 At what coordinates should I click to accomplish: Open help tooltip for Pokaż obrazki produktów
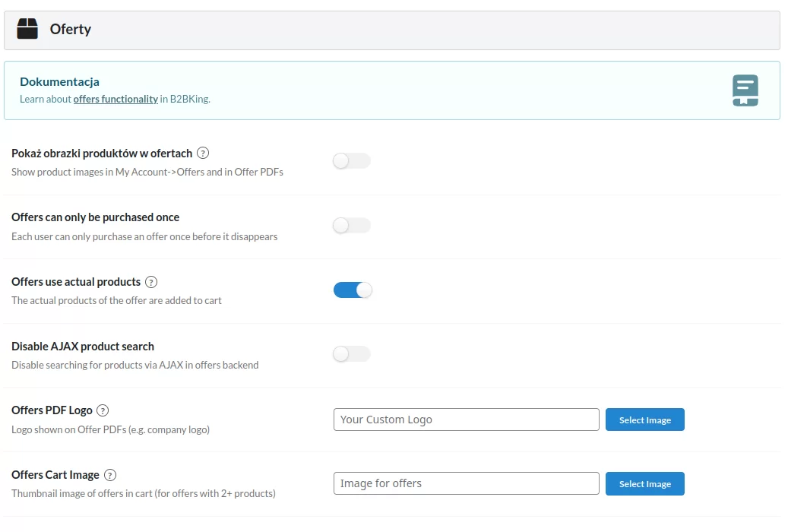tap(203, 154)
